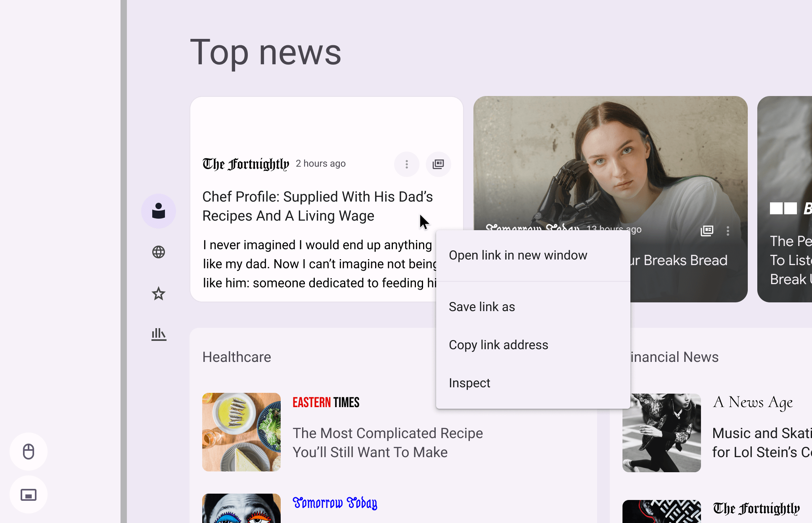Choose Open link in new window
The width and height of the screenshot is (812, 523).
(518, 255)
